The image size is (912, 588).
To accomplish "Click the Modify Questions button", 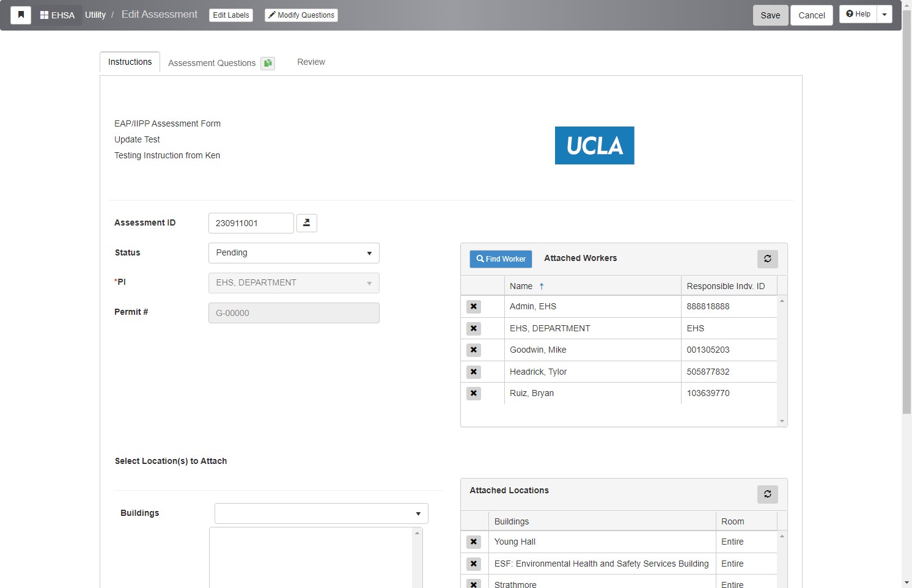I will click(x=301, y=15).
